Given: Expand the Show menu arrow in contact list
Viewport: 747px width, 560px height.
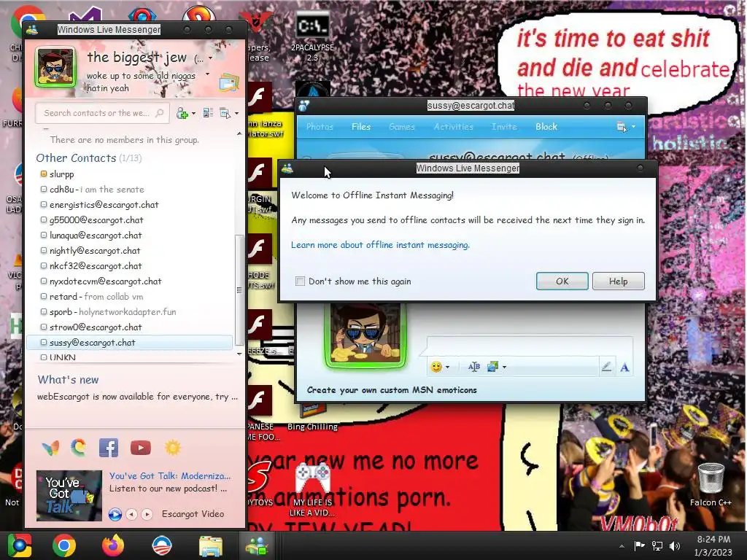Looking at the screenshot, I should [x=237, y=113].
